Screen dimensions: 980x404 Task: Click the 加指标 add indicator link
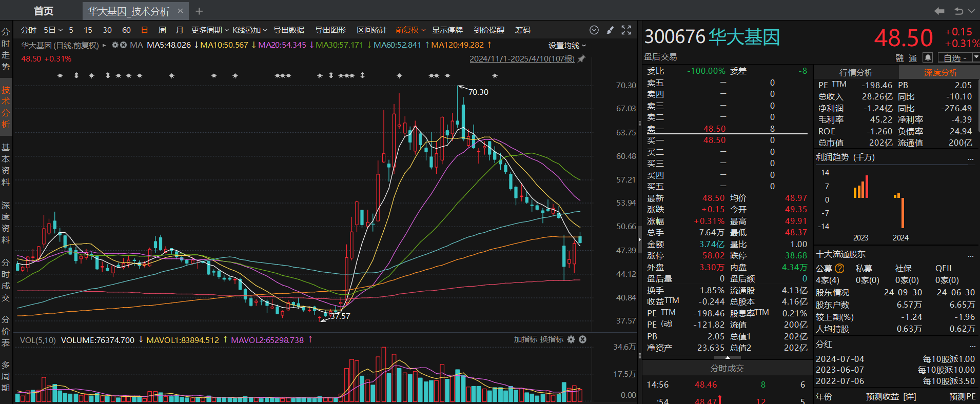click(x=525, y=339)
